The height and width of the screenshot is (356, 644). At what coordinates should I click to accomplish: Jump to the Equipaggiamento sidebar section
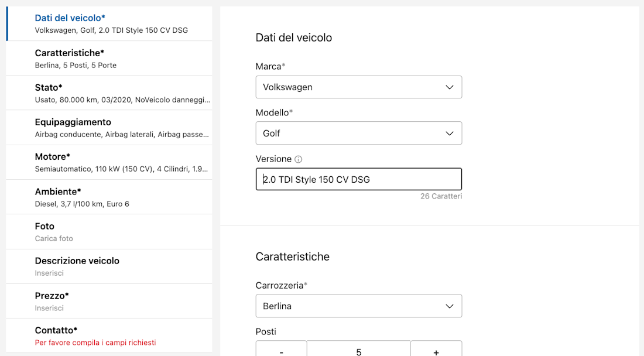point(109,128)
